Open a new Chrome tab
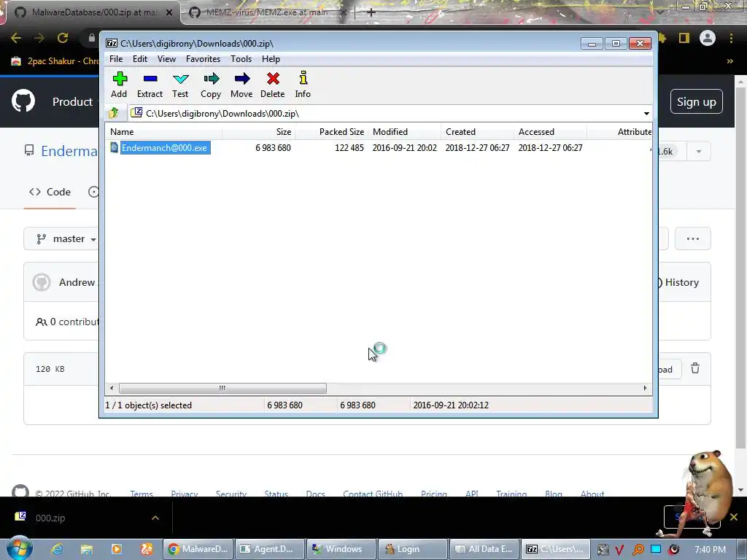 pyautogui.click(x=371, y=12)
